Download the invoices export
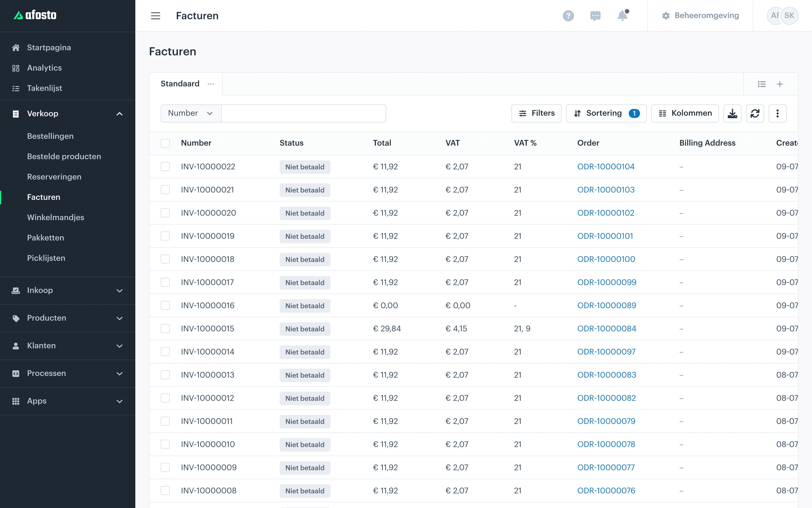Screen dimensions: 812x508 pyautogui.click(x=732, y=114)
